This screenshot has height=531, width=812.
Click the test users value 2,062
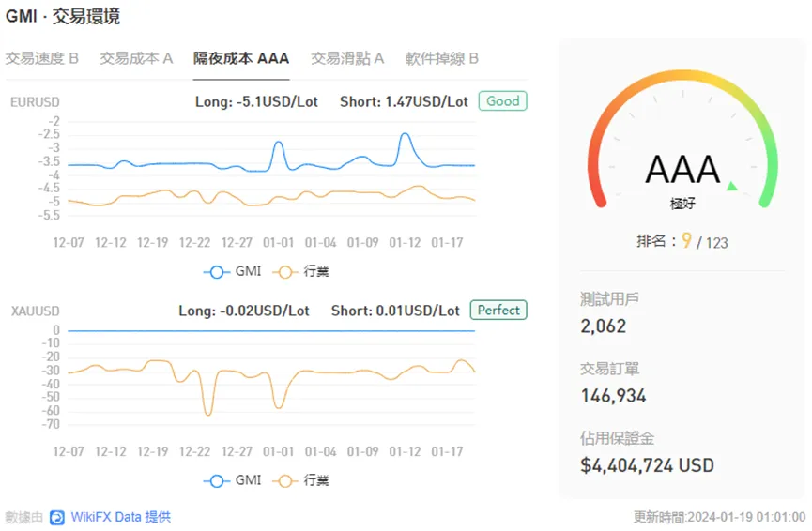click(604, 326)
